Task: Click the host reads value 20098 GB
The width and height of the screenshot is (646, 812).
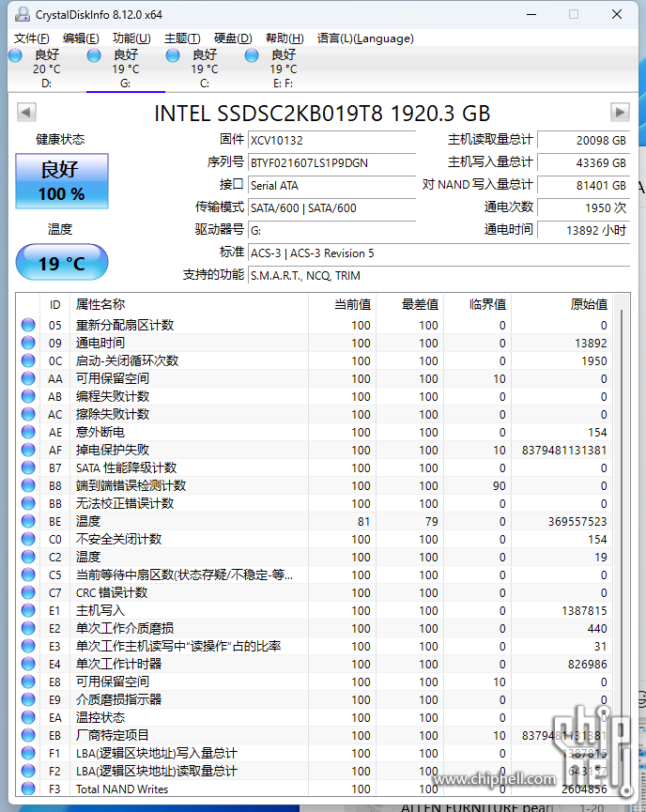Action: click(x=584, y=140)
